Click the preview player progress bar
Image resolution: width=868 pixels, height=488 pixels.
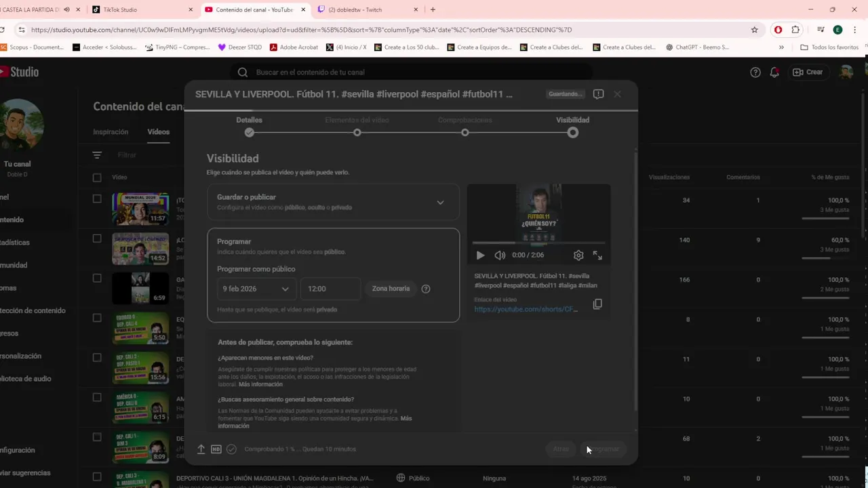point(538,243)
